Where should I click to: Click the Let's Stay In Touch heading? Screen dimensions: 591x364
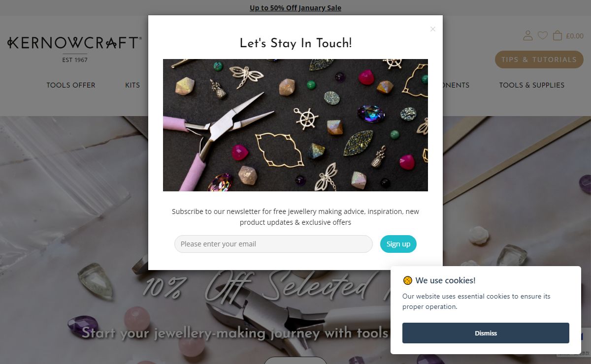tap(295, 43)
